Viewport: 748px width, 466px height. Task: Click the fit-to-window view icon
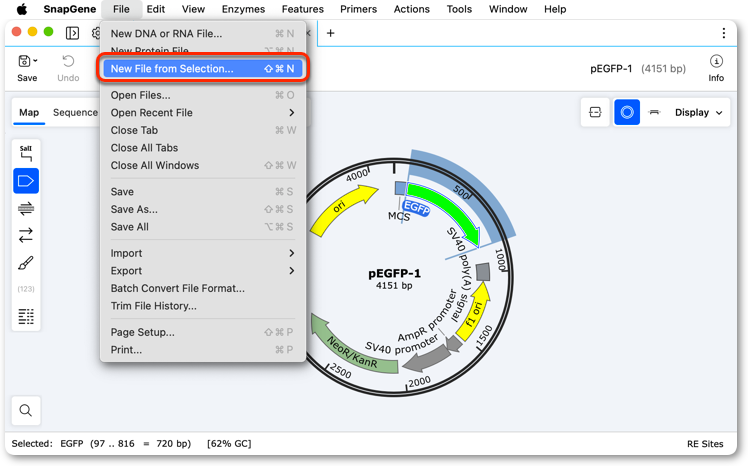pyautogui.click(x=595, y=113)
